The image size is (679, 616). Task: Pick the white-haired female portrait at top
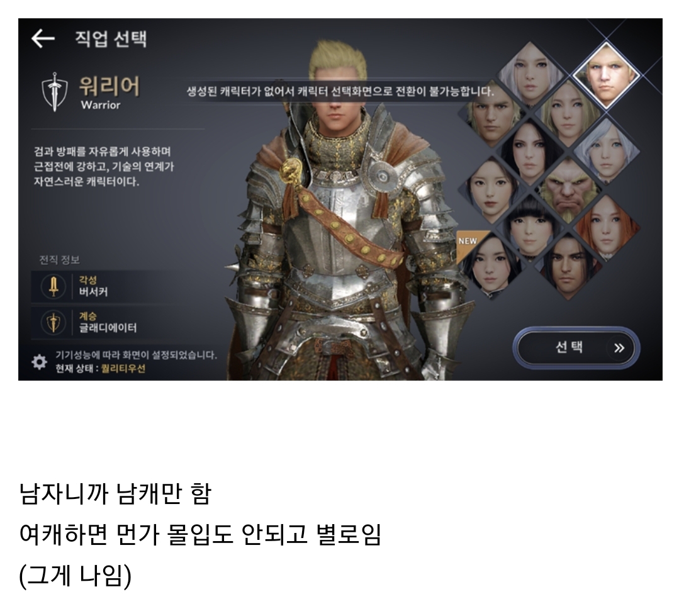(x=530, y=75)
